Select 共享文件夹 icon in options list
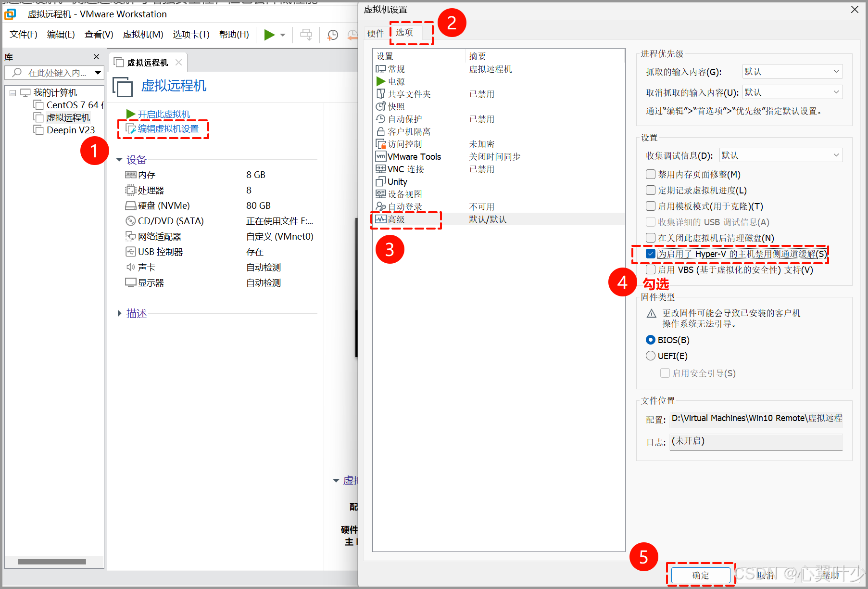 coord(381,94)
